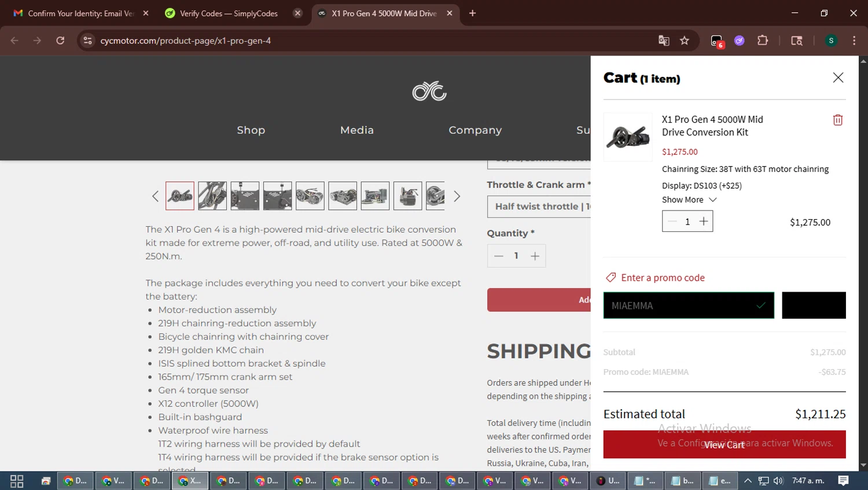Go forward in browser history
The image size is (868, 490).
tap(37, 40)
